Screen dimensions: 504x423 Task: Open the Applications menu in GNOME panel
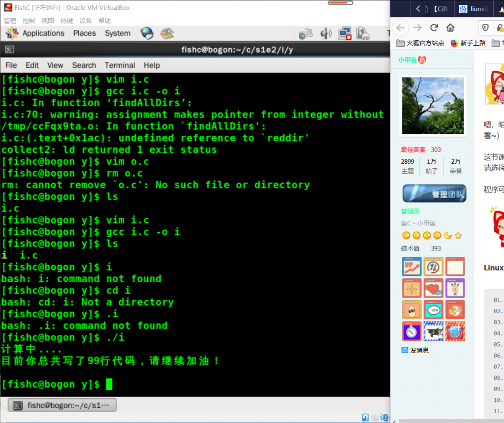43,33
